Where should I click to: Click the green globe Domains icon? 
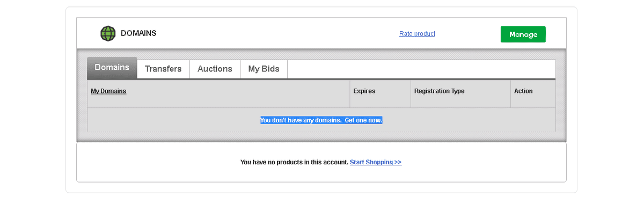108,33
